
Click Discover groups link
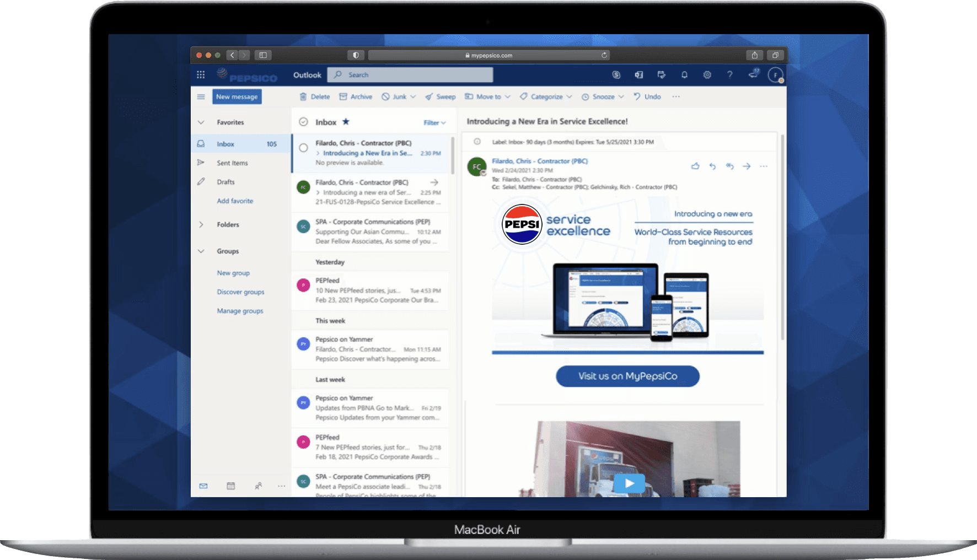tap(240, 292)
